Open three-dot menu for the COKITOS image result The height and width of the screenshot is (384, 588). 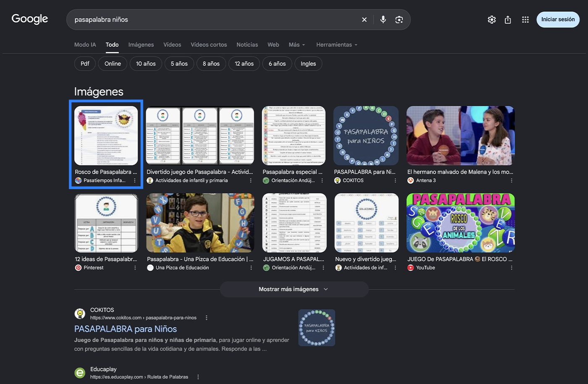pos(395,181)
